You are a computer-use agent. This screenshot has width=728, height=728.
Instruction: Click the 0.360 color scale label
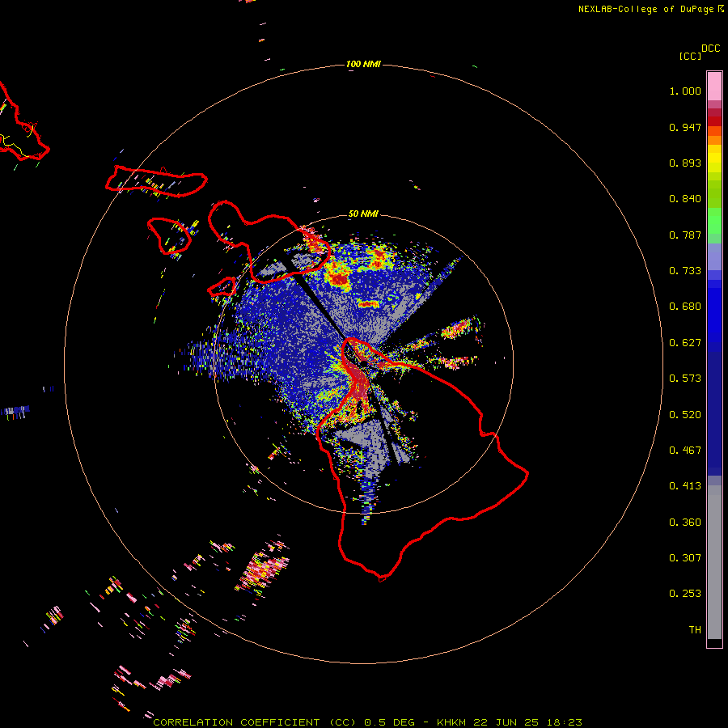coord(685,523)
